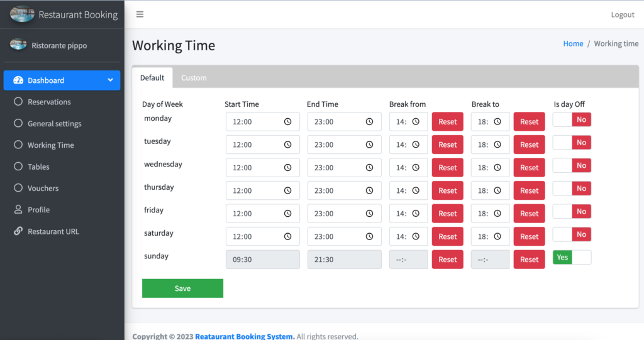The height and width of the screenshot is (340, 644).
Task: Click the Dashboard speedometer icon
Action: (x=18, y=80)
